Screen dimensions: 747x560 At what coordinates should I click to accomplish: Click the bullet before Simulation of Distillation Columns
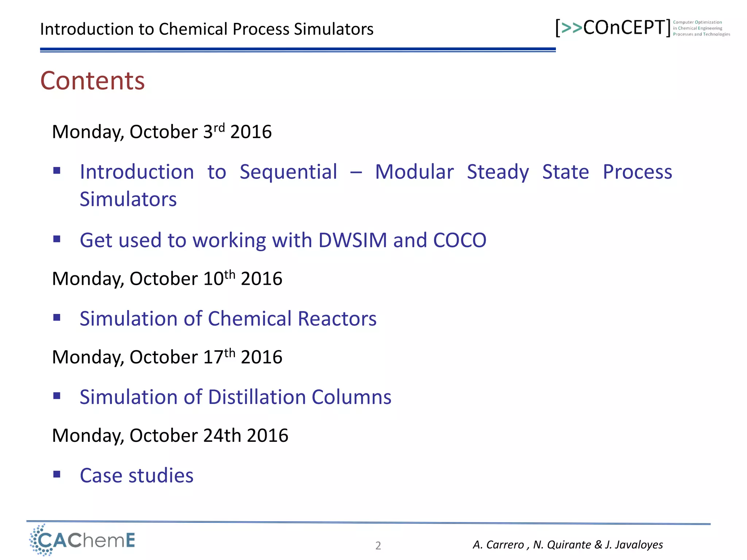(57, 396)
